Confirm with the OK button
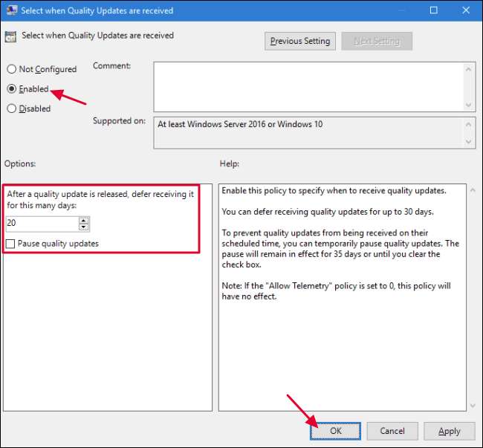Viewport: 483px width, 448px height. click(335, 431)
